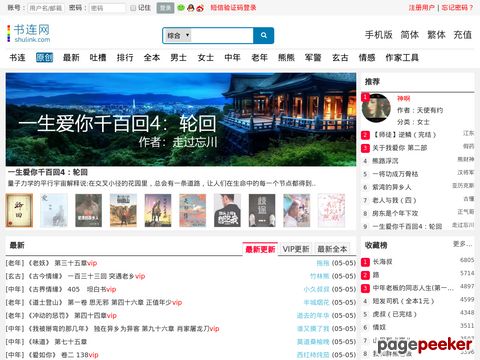This screenshot has height=360, width=480.
Task: Open the 老年 nav category
Action: 259,58
